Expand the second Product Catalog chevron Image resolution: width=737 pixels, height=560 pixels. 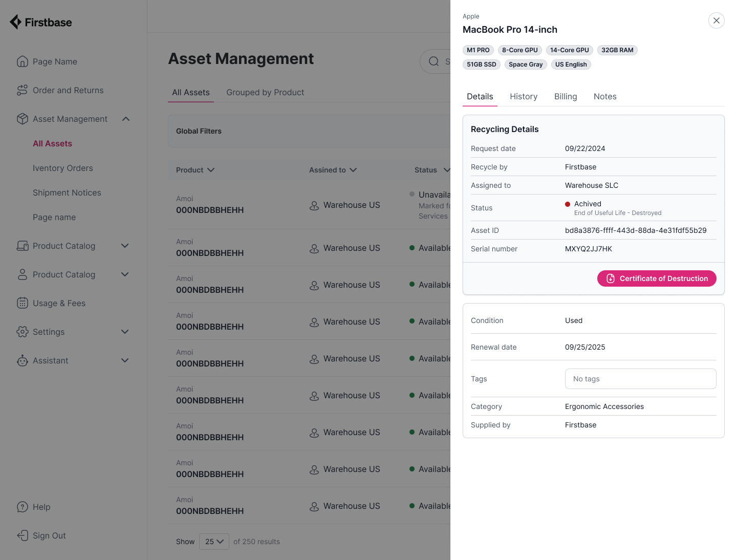125,274
